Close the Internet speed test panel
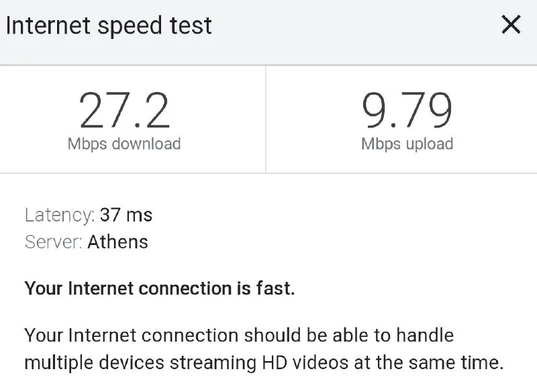Screen dimensions: 537x392 coord(511,26)
